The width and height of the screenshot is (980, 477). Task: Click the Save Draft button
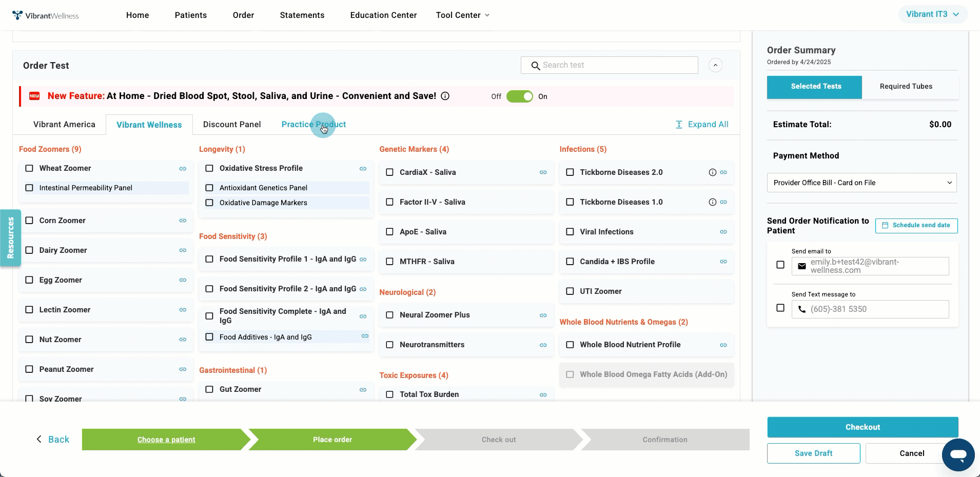[x=813, y=453]
